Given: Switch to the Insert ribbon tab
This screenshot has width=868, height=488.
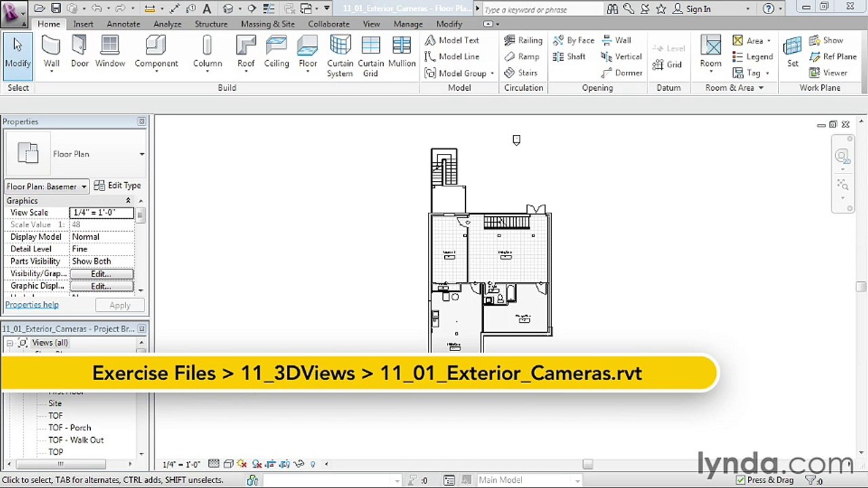Looking at the screenshot, I should click(83, 24).
